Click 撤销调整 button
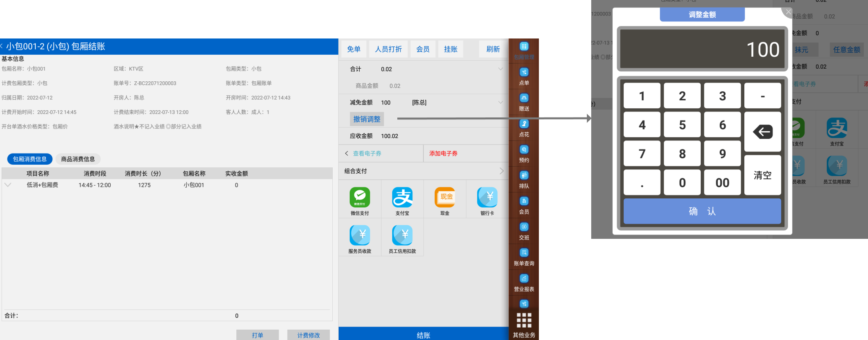 coord(367,119)
